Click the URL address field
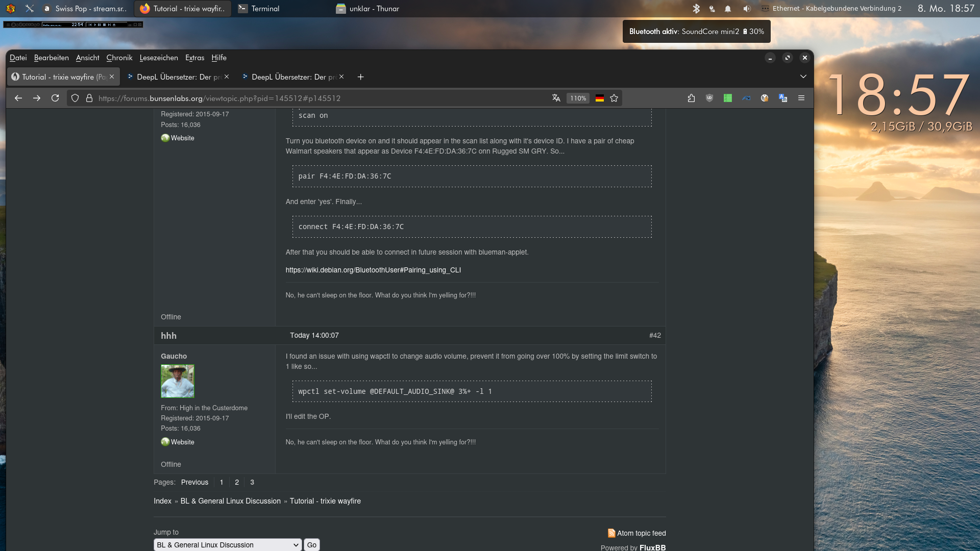The width and height of the screenshot is (980, 551). pyautogui.click(x=322, y=98)
